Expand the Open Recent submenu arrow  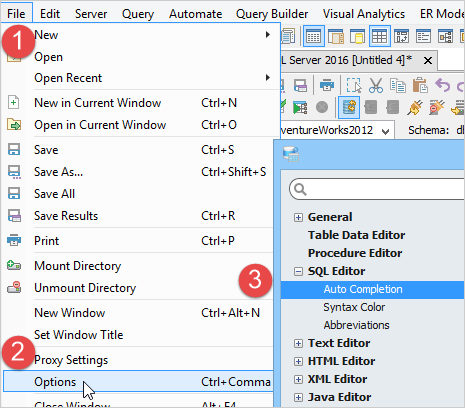click(268, 78)
